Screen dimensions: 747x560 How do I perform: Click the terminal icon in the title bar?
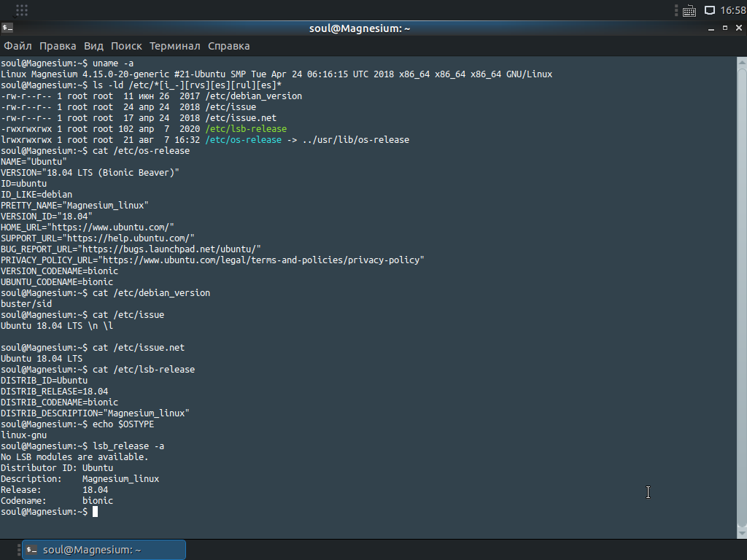(x=7, y=28)
